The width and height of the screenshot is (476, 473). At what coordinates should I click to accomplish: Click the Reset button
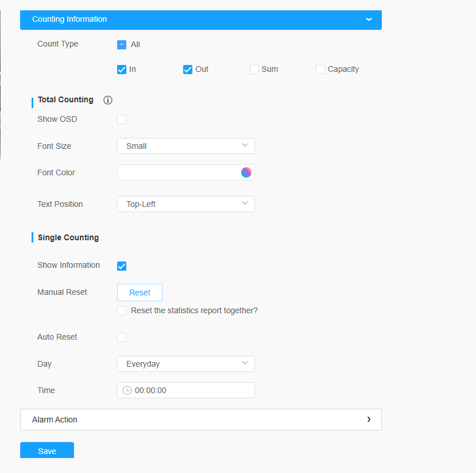click(140, 293)
